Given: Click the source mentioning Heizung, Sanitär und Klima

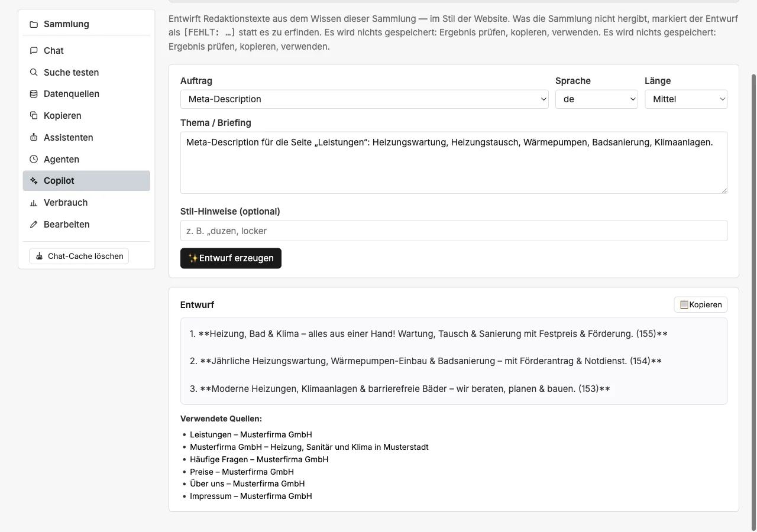Looking at the screenshot, I should [x=309, y=447].
